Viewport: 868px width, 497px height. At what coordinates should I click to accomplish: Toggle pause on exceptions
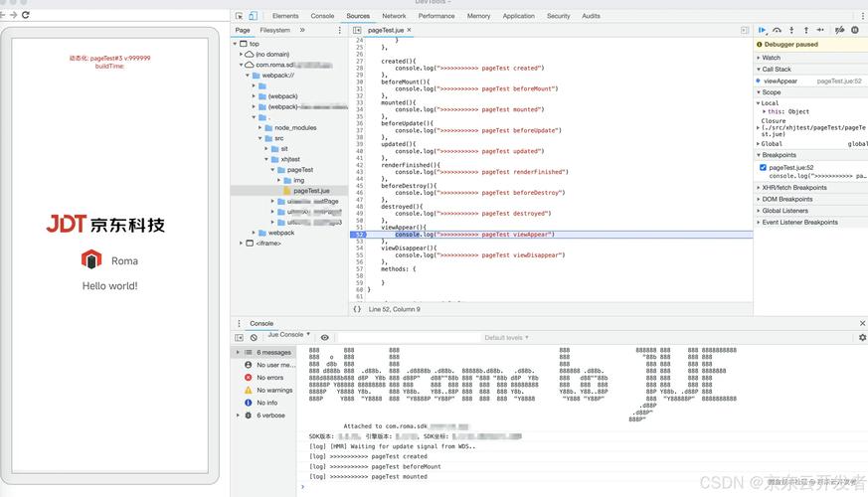(855, 30)
